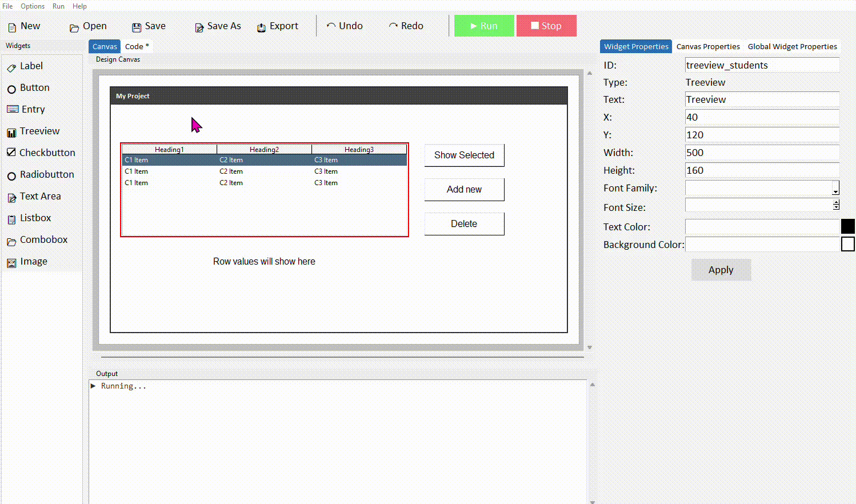This screenshot has width=856, height=504.
Task: Increase the Font Size with the stepper
Action: tap(836, 202)
